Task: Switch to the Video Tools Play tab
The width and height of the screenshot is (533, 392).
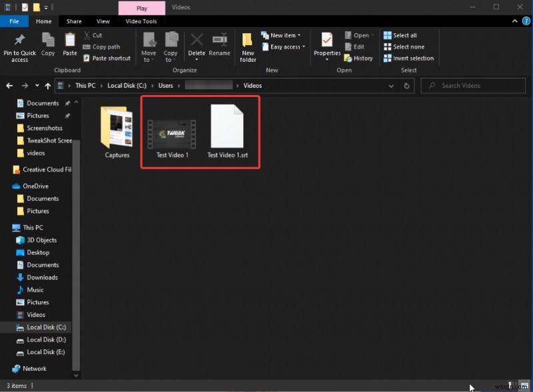Action: coord(141,7)
